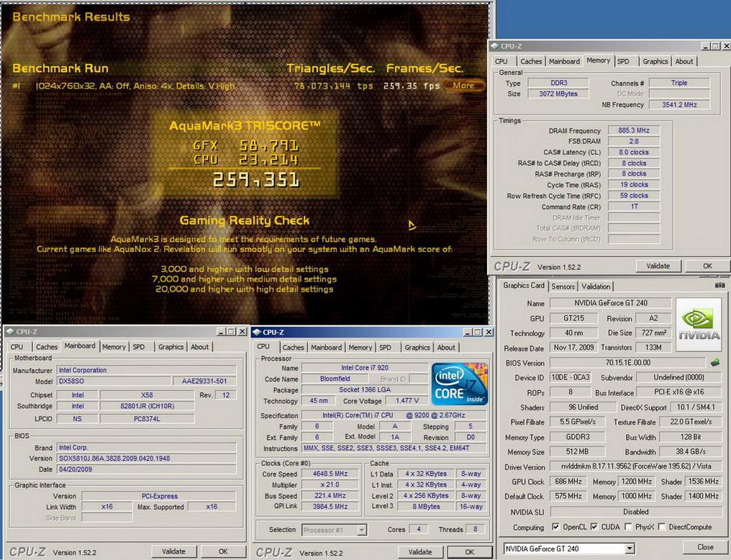This screenshot has width=731, height=560.
Task: Click the Frames/Sec. result 259.35 fps
Action: [412, 86]
